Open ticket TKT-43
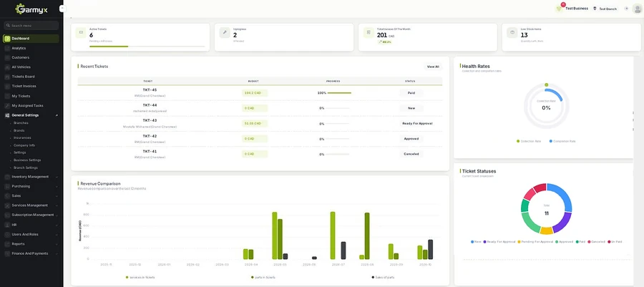 (150, 121)
